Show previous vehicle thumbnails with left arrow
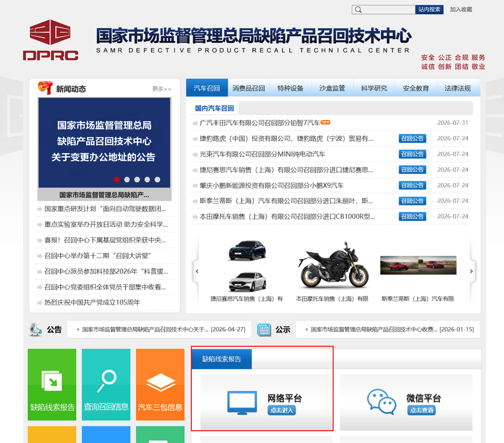Image resolution: width=504 pixels, height=443 pixels. point(197,271)
